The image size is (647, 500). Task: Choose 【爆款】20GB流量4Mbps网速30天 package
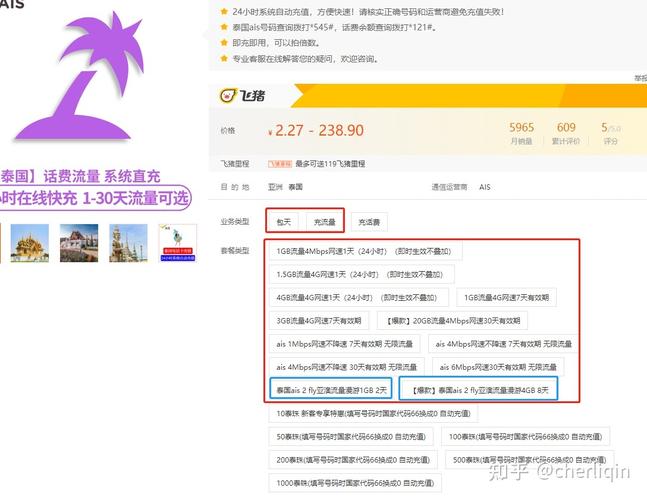[452, 321]
